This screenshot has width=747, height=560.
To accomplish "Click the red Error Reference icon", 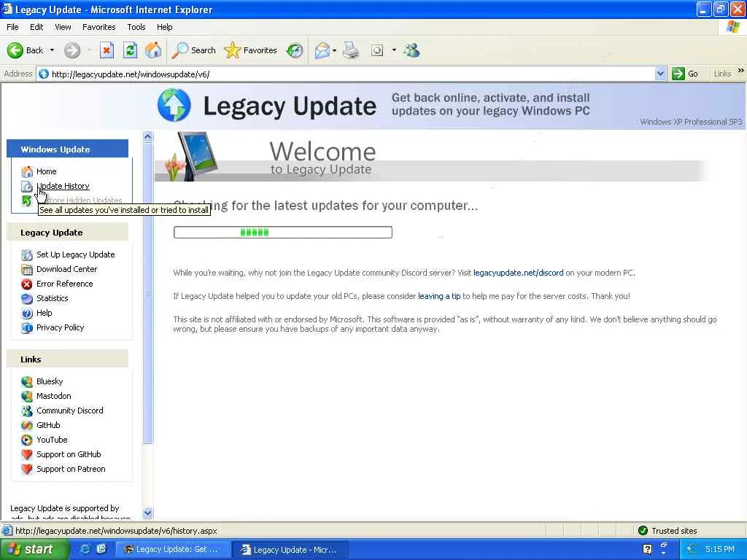I will (27, 284).
